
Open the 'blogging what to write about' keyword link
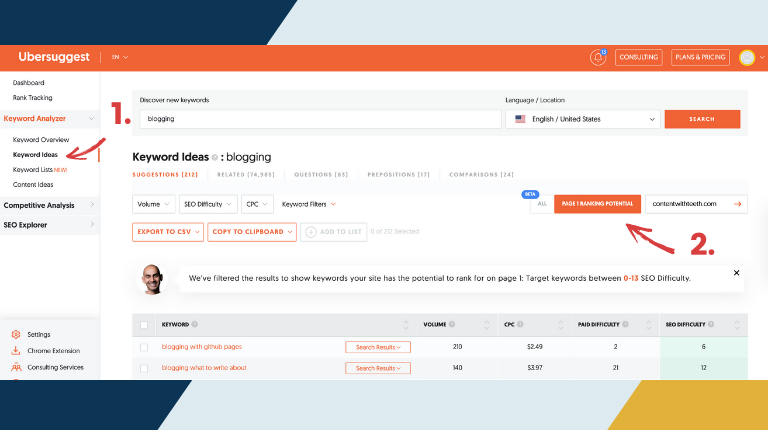coord(204,368)
